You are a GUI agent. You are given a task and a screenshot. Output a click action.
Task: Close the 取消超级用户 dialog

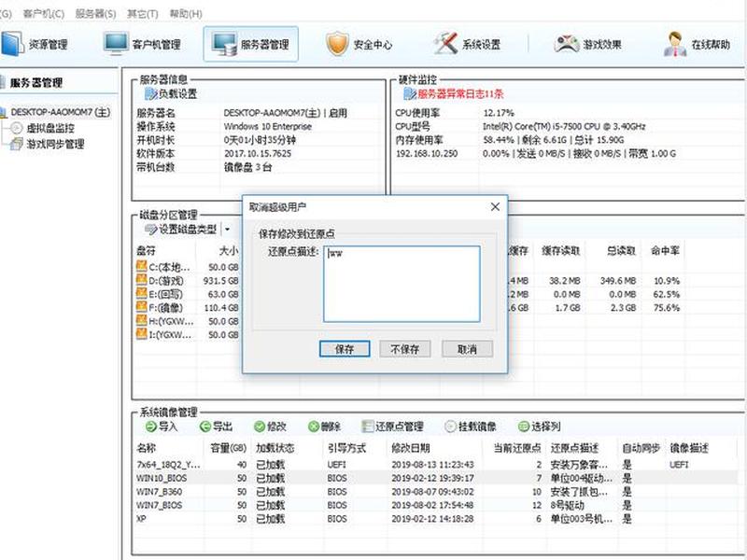click(495, 206)
